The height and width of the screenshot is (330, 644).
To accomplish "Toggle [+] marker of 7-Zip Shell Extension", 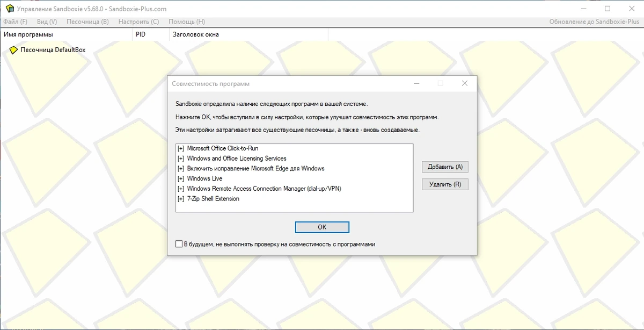I will [181, 199].
